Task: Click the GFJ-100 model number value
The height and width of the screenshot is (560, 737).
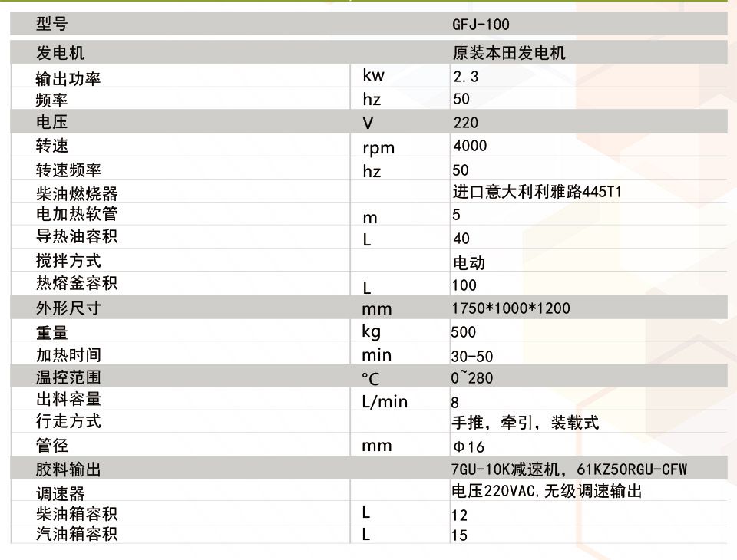Action: [x=481, y=25]
